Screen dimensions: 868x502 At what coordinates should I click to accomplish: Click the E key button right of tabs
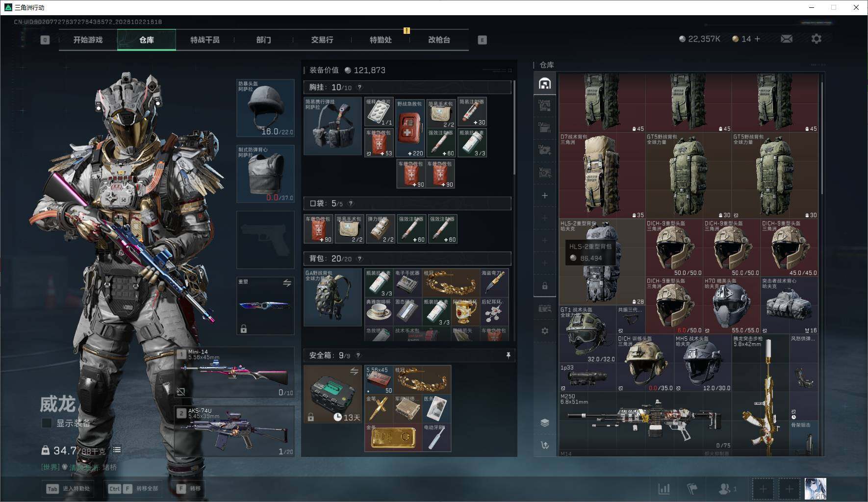point(482,40)
